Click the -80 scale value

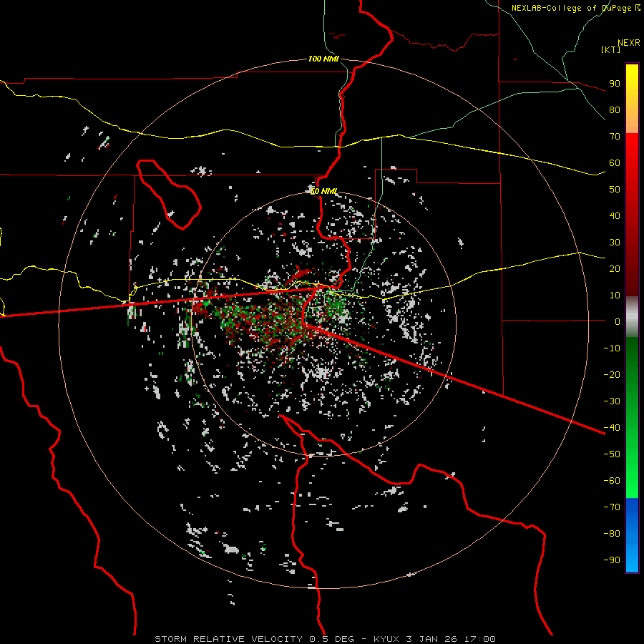[x=612, y=534]
